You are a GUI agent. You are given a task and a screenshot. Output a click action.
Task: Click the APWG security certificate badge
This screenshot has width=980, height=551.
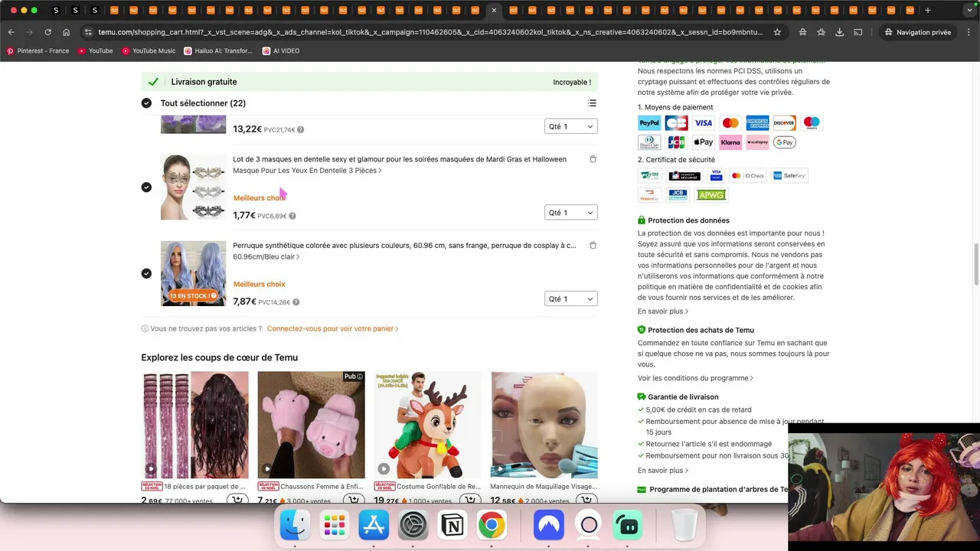pyautogui.click(x=710, y=195)
